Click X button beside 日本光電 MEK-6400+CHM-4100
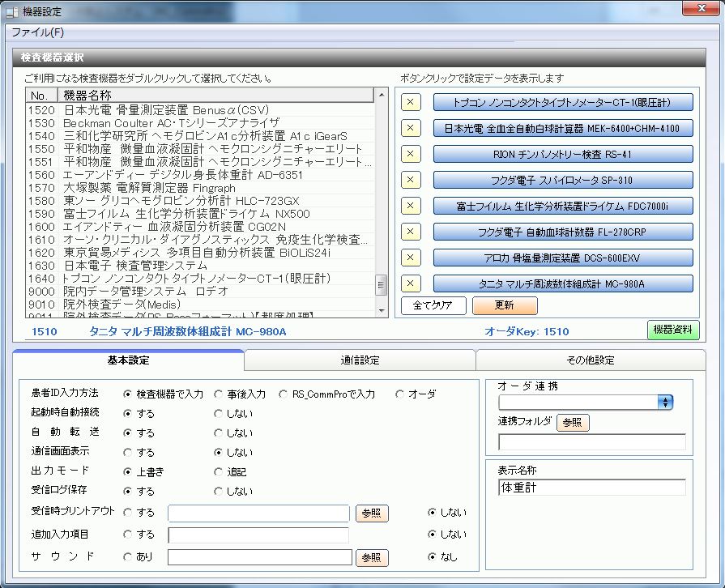The image size is (725, 588). (x=411, y=128)
